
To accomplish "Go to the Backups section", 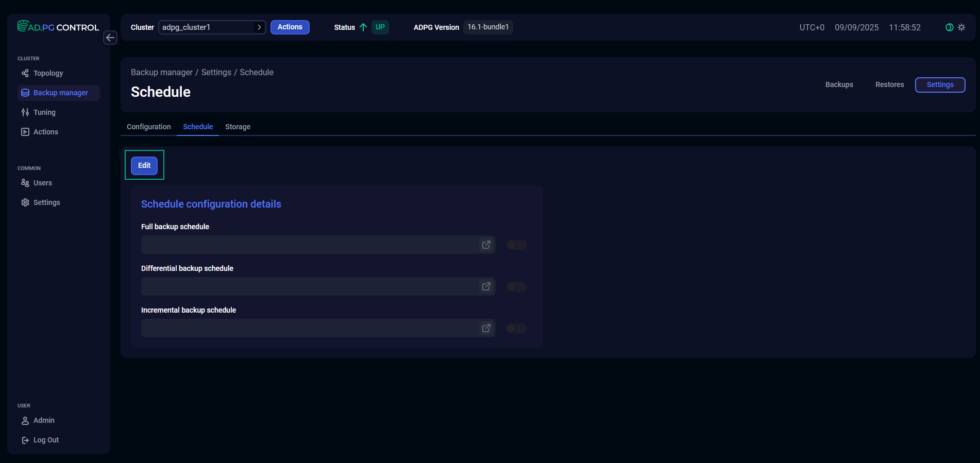I will tap(839, 84).
